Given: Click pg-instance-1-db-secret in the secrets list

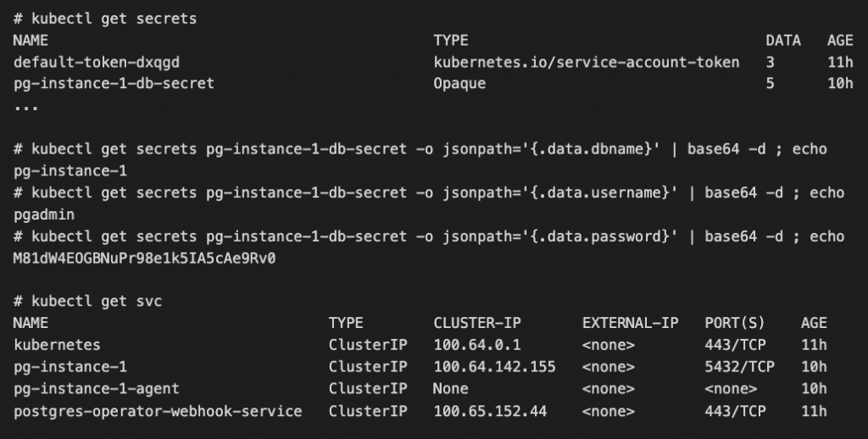Looking at the screenshot, I should pyautogui.click(x=114, y=84).
